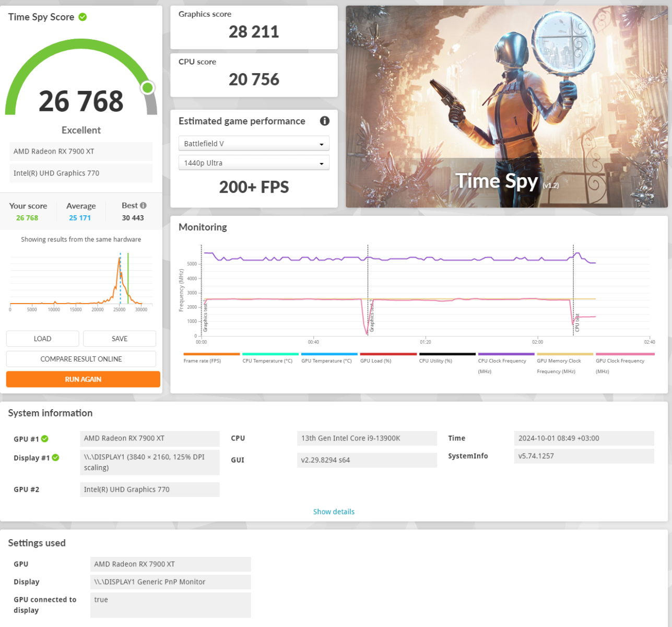
Task: Click the System information heading
Action: [x=50, y=413]
